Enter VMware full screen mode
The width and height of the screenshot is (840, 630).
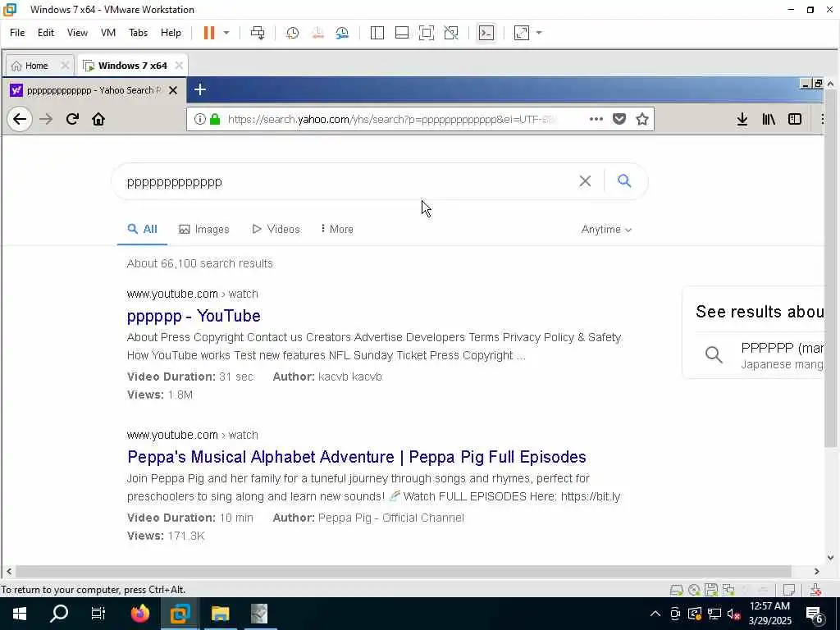click(x=427, y=33)
